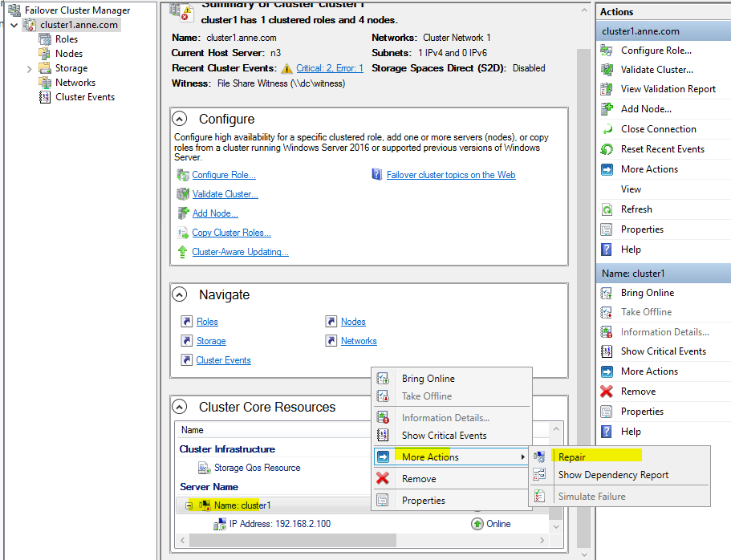Viewport: 731px width, 560px height.
Task: Open the More Actions submenu arrow in context menu
Action: click(x=522, y=457)
